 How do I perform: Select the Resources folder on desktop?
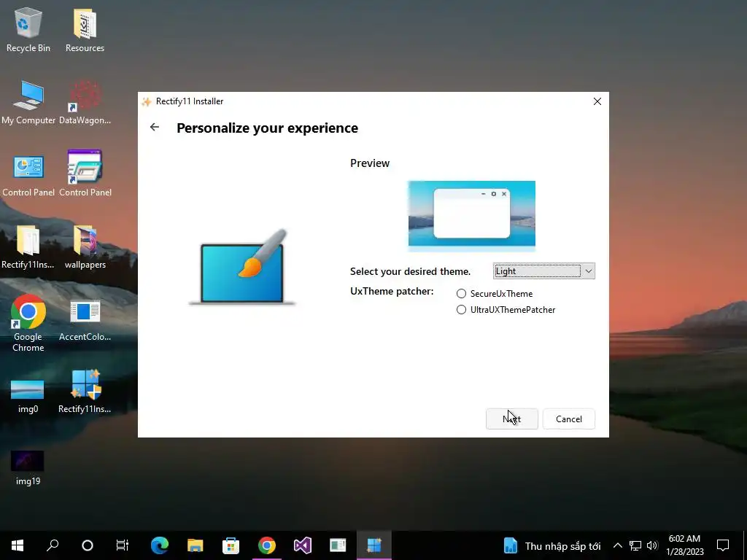coord(85,29)
